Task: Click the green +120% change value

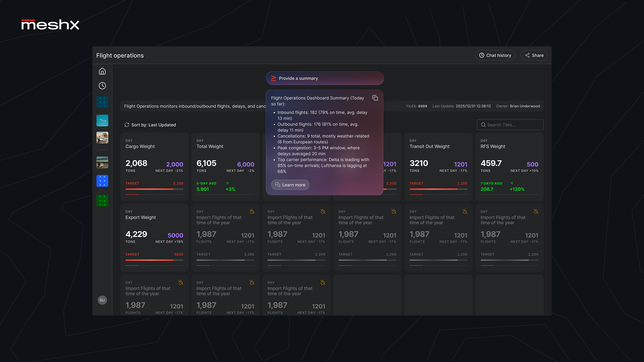Action: click(x=517, y=189)
